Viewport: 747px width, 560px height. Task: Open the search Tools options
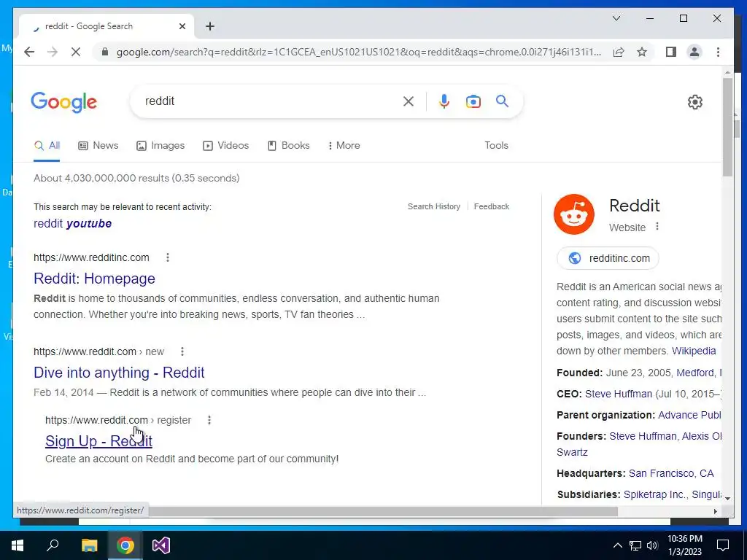496,145
